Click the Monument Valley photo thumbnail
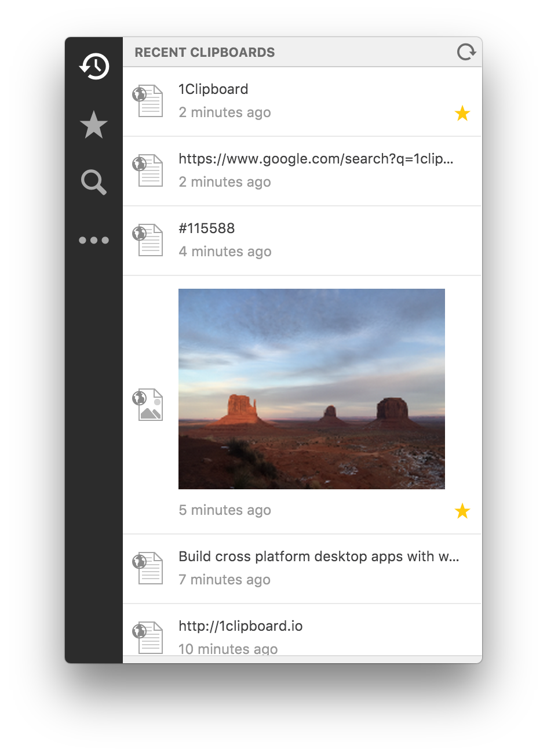The image size is (547, 756). (x=311, y=388)
